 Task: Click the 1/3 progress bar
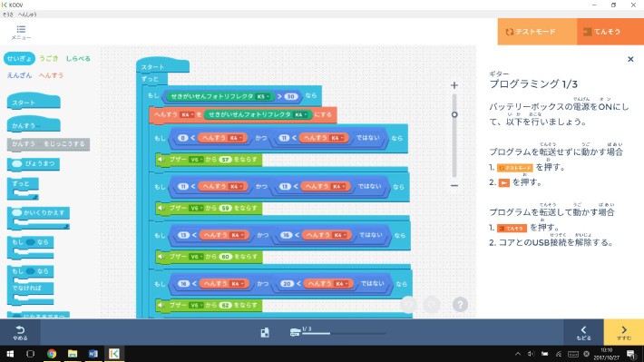coord(344,334)
